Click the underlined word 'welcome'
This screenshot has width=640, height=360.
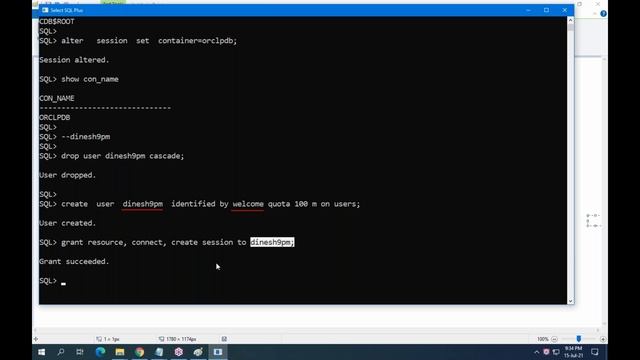coord(248,204)
